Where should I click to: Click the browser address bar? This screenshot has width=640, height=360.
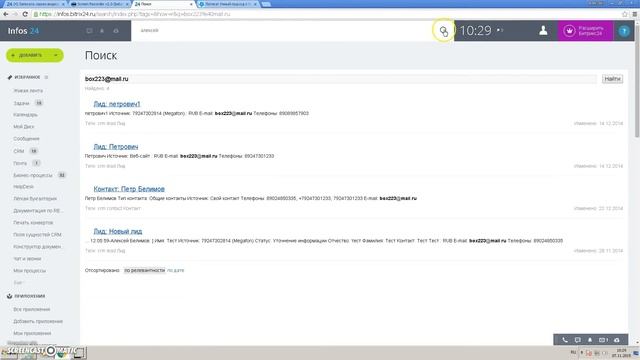(x=327, y=14)
